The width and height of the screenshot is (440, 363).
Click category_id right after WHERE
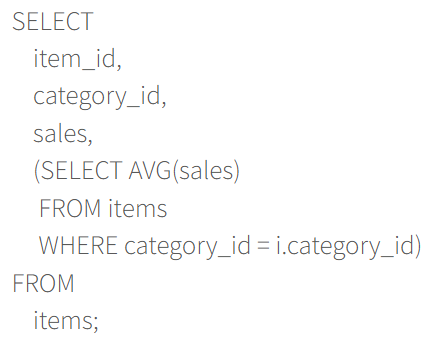coord(187,247)
